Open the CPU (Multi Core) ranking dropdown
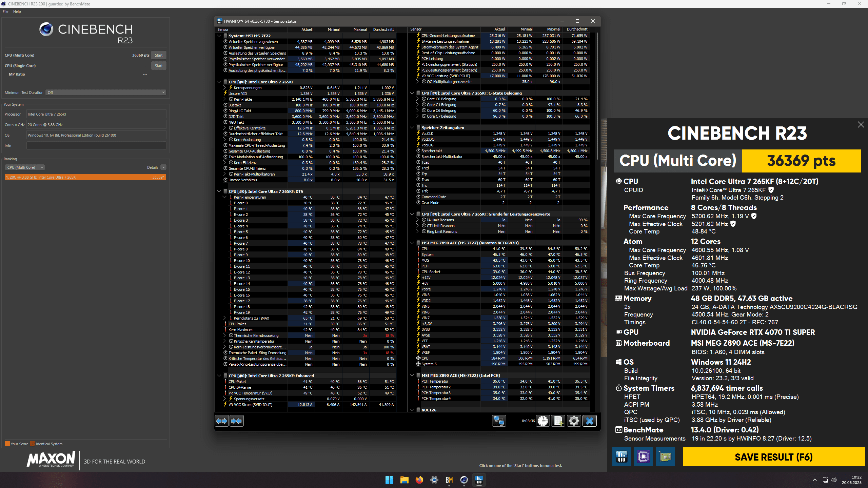Image resolution: width=868 pixels, height=488 pixels. coord(25,167)
